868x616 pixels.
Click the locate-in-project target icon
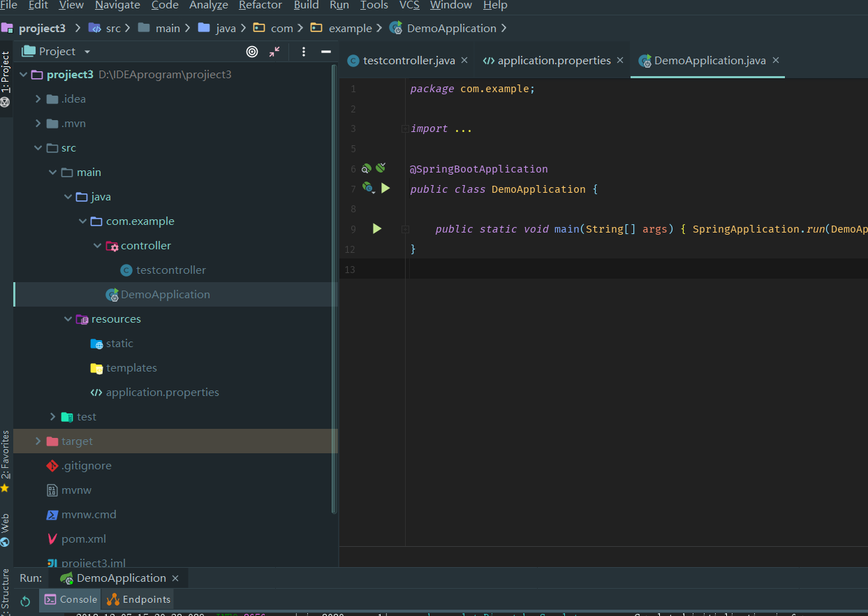(252, 52)
